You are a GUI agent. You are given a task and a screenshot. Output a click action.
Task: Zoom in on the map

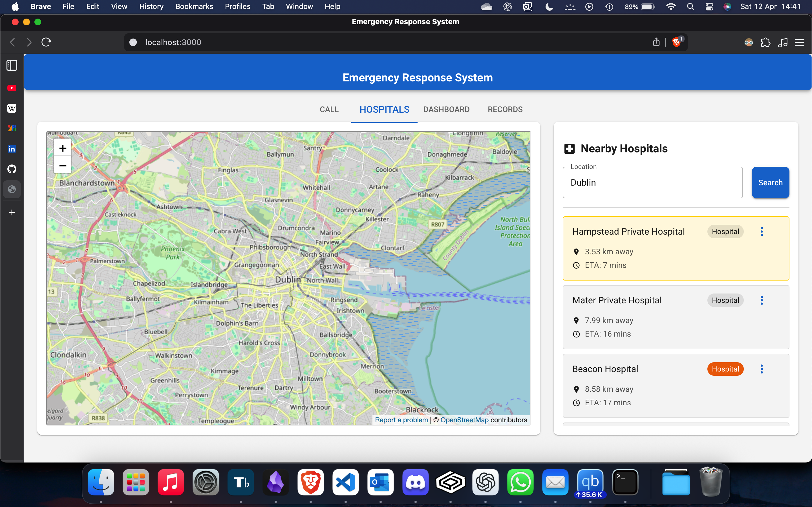point(62,148)
